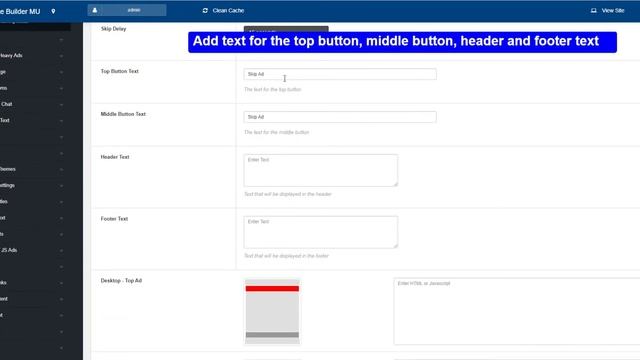Image resolution: width=640 pixels, height=360 pixels.
Task: Click into the Footer Text textarea
Action: point(320,232)
